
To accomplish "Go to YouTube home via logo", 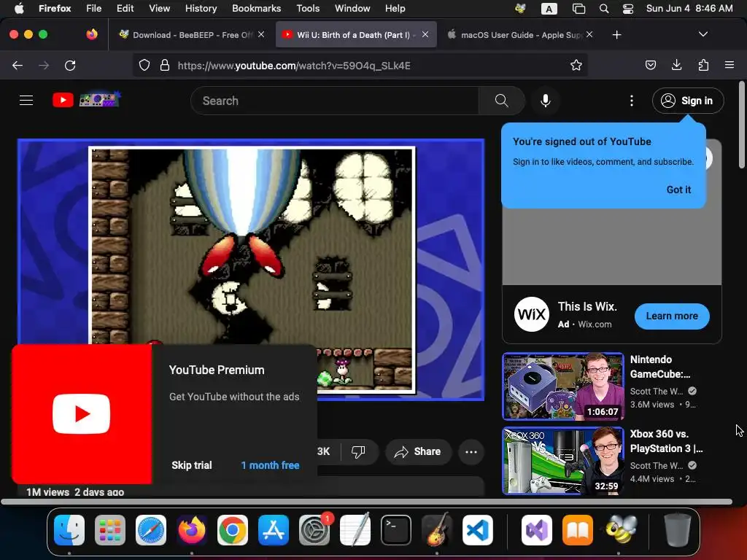I will (x=63, y=100).
